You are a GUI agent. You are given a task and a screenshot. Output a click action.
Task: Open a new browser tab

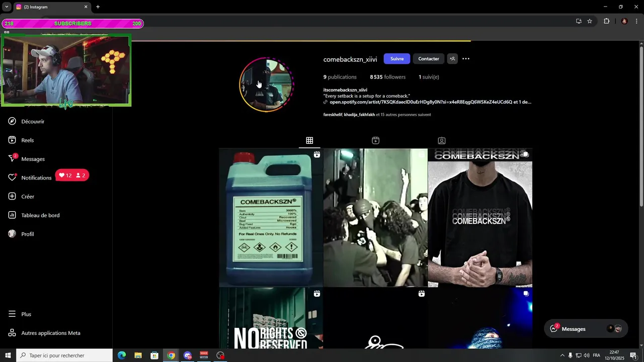tap(98, 7)
